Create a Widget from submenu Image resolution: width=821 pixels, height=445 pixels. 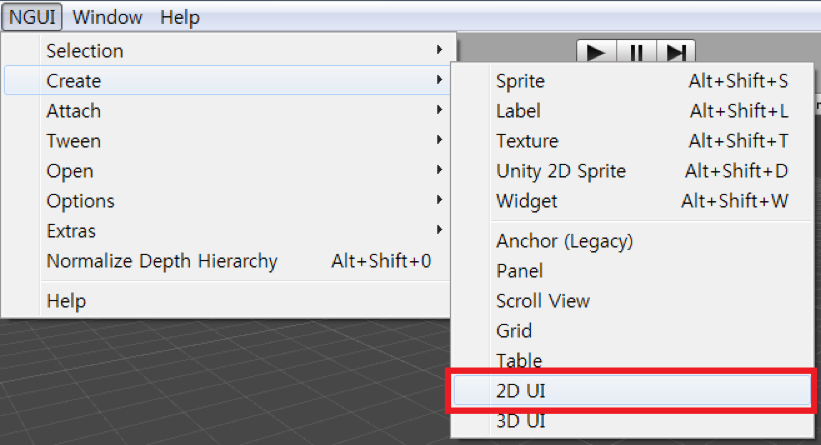pyautogui.click(x=633, y=201)
